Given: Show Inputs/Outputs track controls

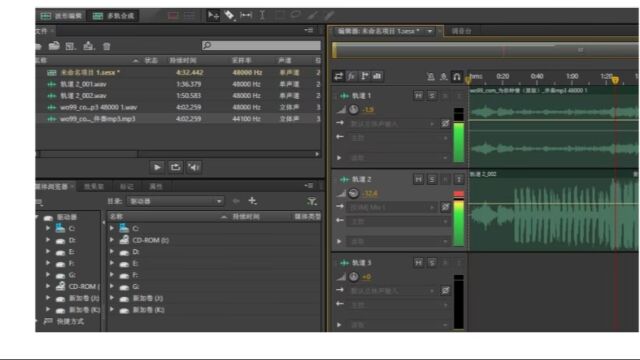Looking at the screenshot, I should [339, 76].
